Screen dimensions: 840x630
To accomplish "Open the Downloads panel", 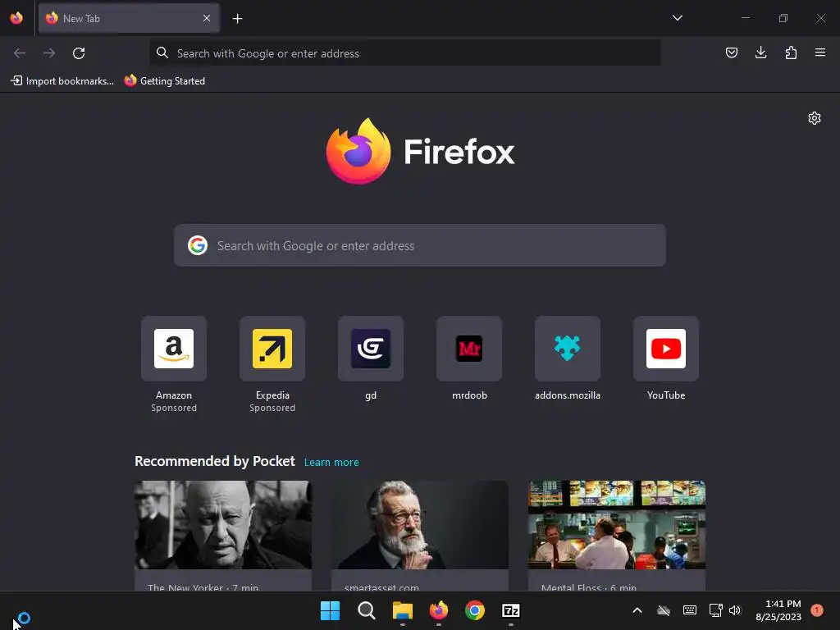I will tap(760, 52).
